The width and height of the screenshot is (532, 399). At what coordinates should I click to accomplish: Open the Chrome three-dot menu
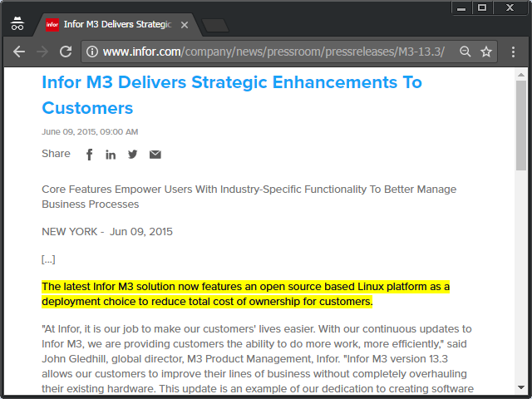tap(513, 52)
